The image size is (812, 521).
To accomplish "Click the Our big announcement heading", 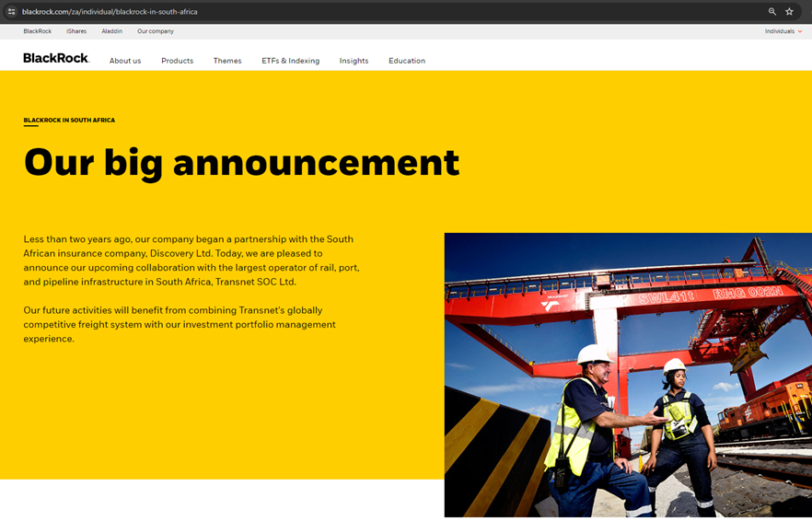I will point(241,163).
